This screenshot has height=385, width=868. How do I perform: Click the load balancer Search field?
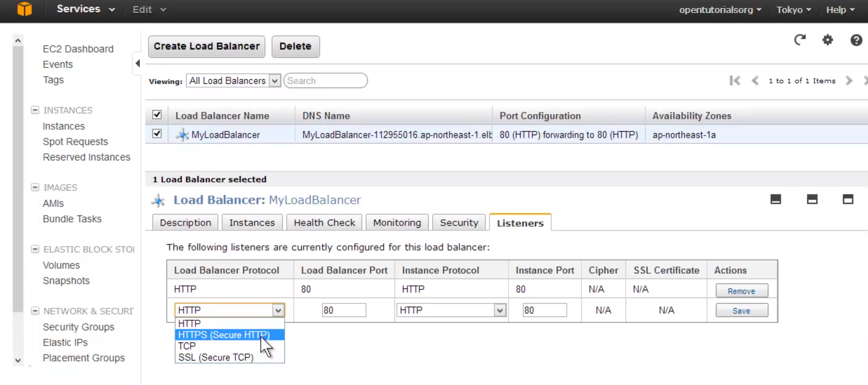[325, 81]
